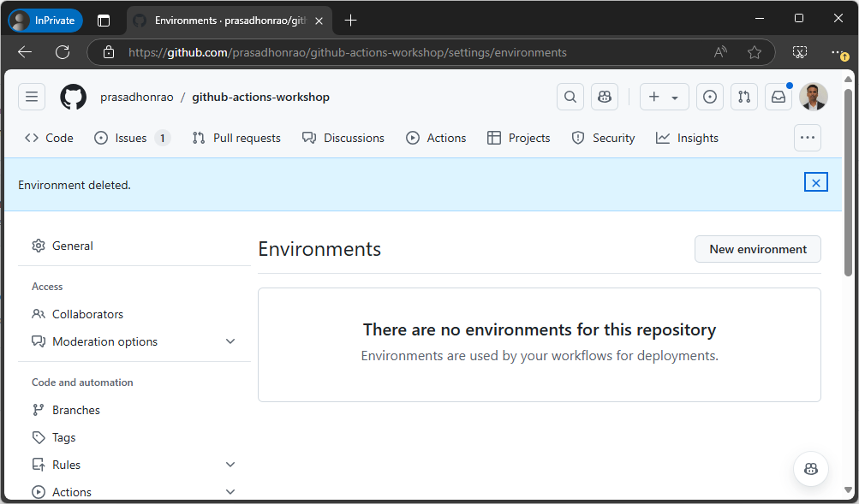Open GitHub Copilot from the header icon

point(604,96)
